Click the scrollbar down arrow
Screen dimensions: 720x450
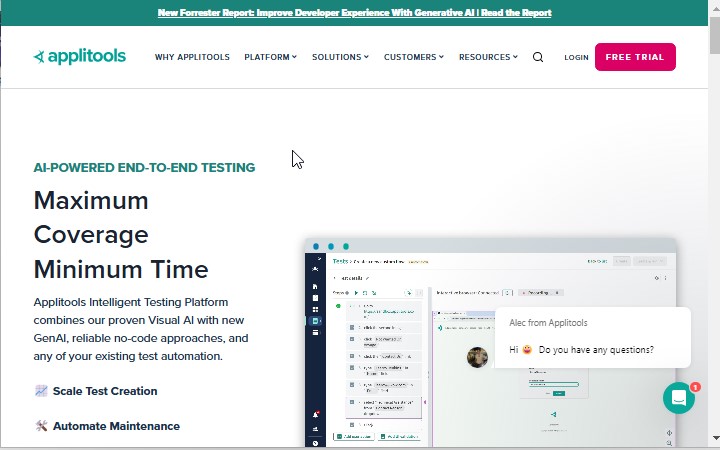click(714, 438)
